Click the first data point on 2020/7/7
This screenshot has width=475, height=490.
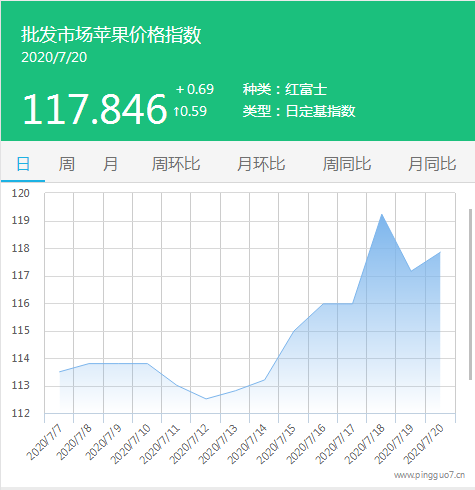[60, 372]
